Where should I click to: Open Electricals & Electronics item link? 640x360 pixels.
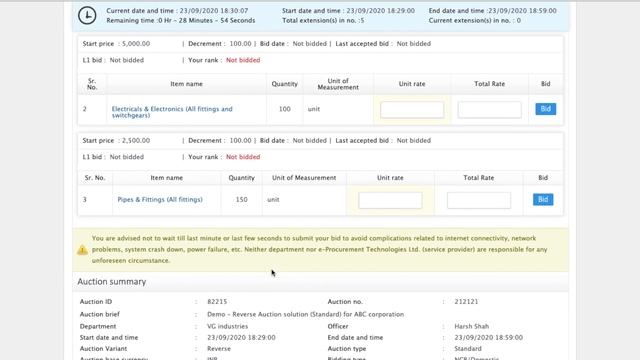coord(172,112)
